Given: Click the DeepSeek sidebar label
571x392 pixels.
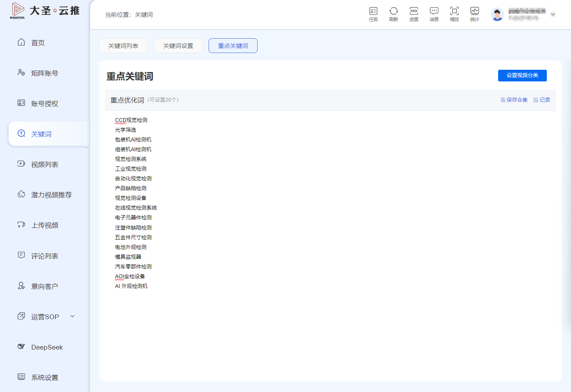Looking at the screenshot, I should click(47, 347).
